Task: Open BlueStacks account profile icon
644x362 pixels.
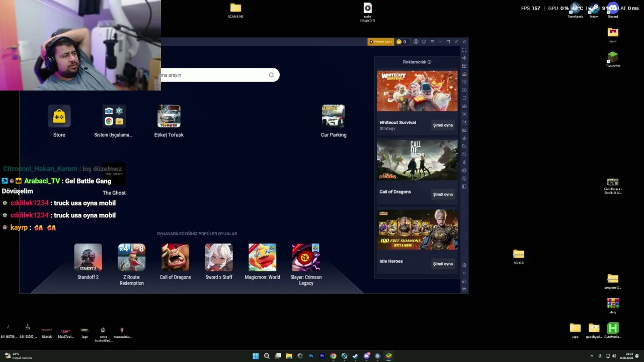Action: tap(416, 42)
